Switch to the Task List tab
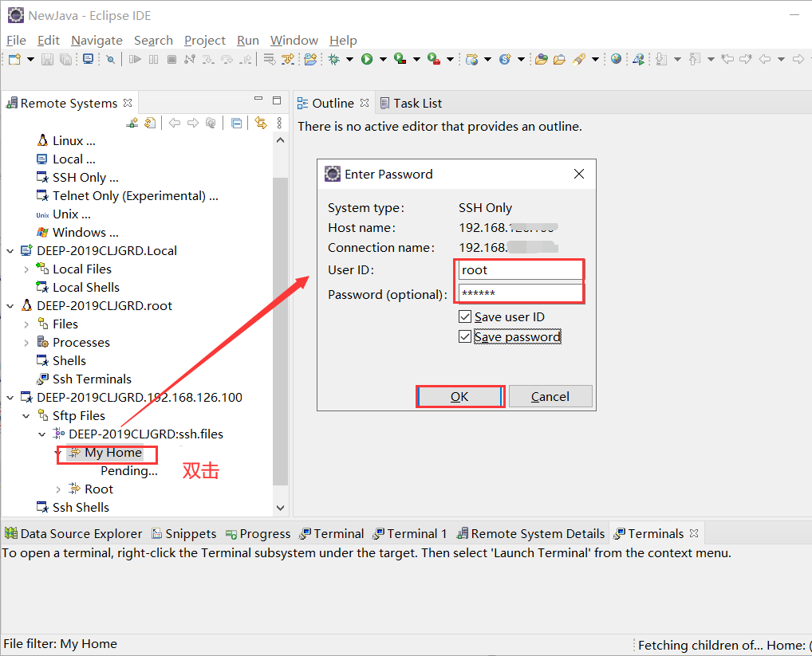This screenshot has width=812, height=656. tap(411, 104)
